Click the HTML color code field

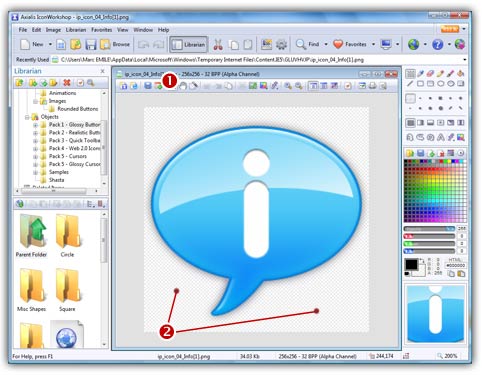(x=455, y=266)
